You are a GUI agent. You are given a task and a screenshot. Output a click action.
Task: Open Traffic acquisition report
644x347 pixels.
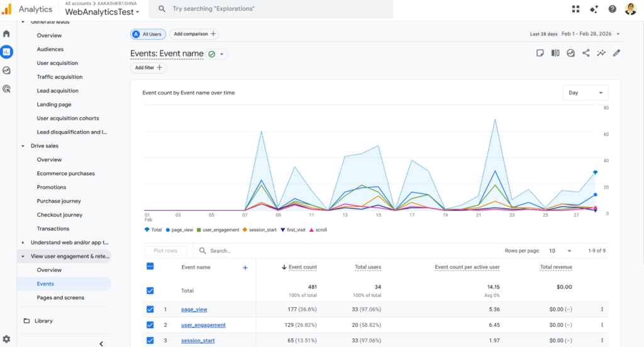[60, 77]
